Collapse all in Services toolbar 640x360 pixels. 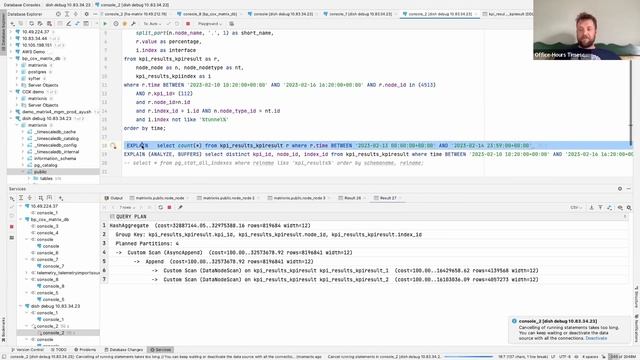(29, 198)
